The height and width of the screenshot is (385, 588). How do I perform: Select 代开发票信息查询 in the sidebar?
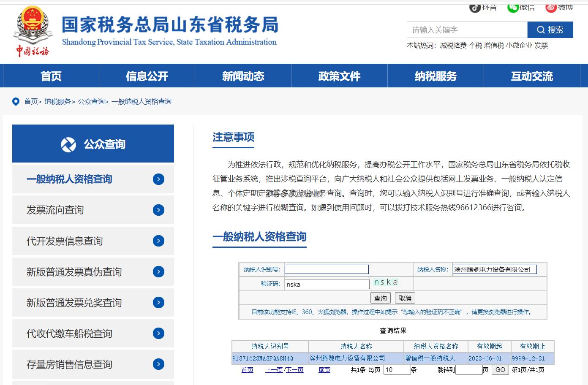tap(93, 241)
